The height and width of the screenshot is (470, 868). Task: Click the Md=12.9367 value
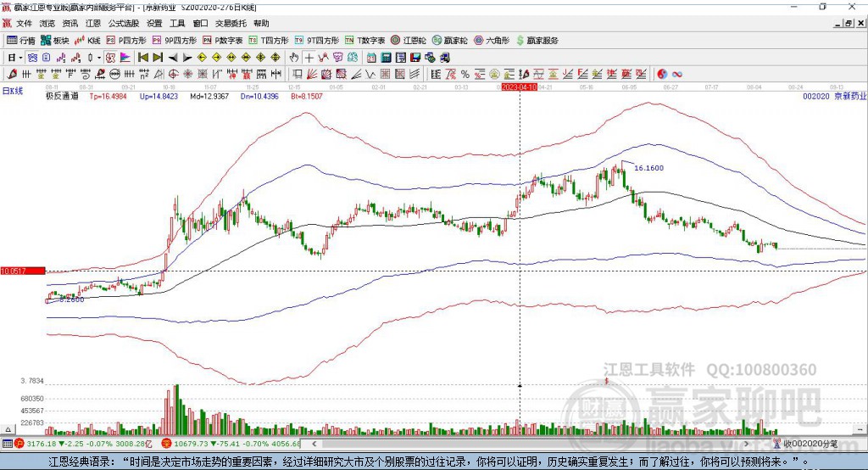[x=209, y=97]
